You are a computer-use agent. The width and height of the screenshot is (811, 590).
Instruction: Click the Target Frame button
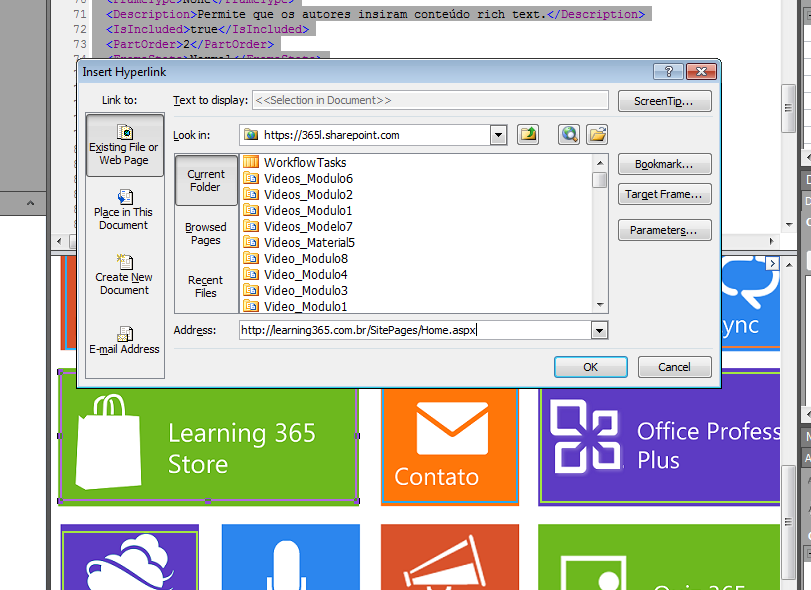[664, 195]
